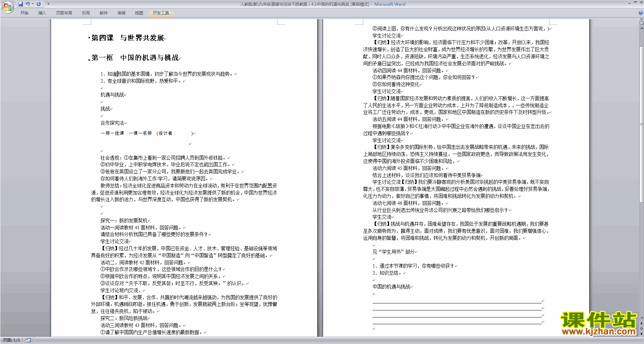Screen dimensions: 644x344
Task: Click the Next Page double-arrow button
Action: pos(641,334)
